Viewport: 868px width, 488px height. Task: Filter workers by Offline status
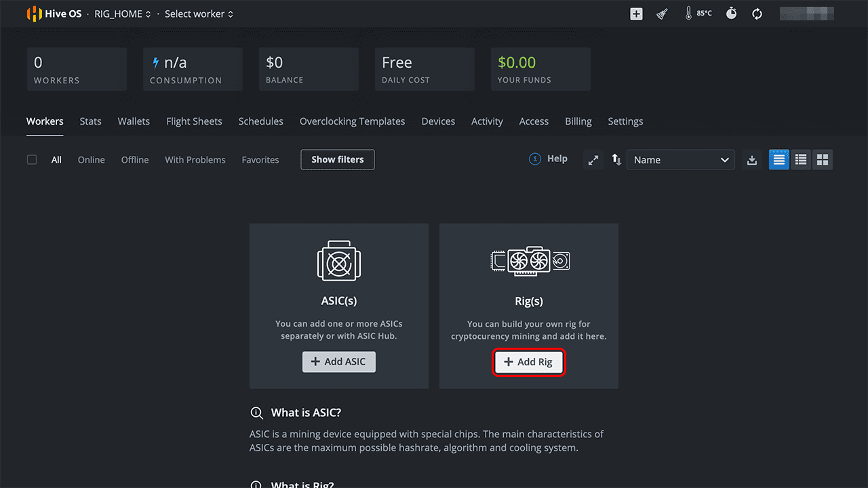[x=135, y=160]
